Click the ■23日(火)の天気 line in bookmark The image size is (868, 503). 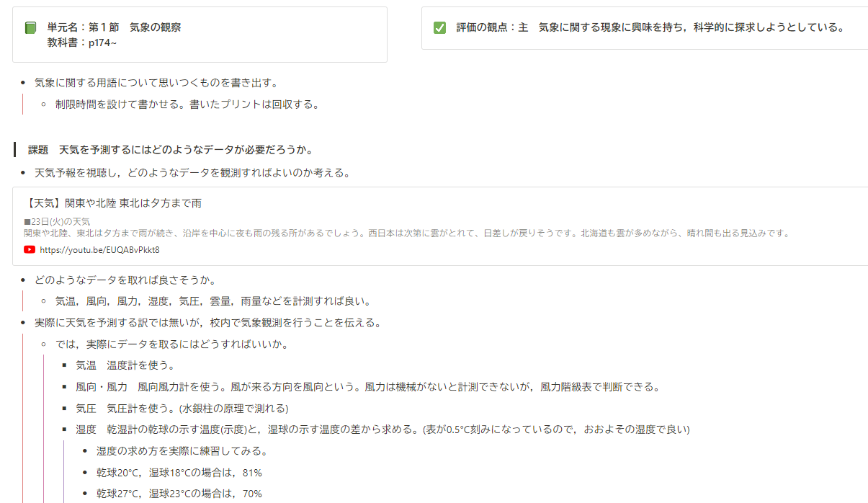[57, 222]
